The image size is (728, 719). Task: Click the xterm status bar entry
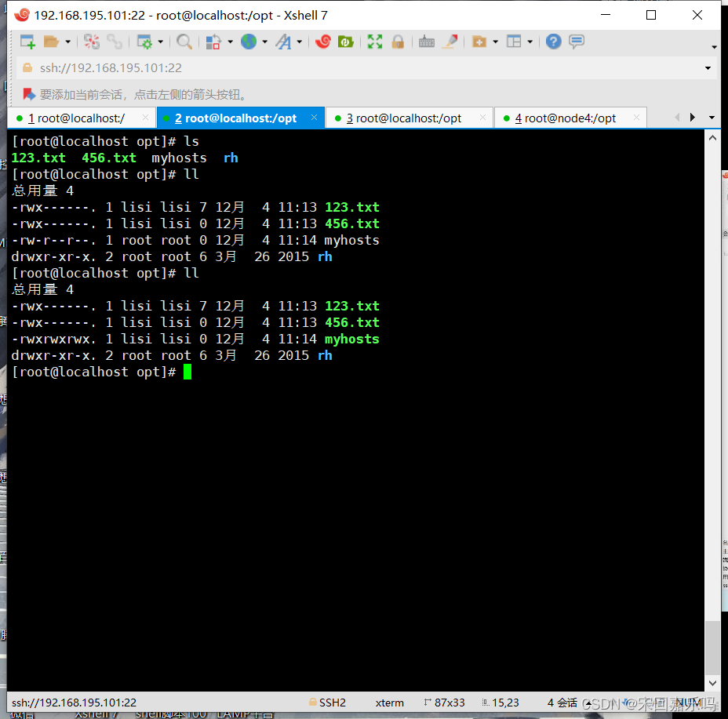point(390,703)
